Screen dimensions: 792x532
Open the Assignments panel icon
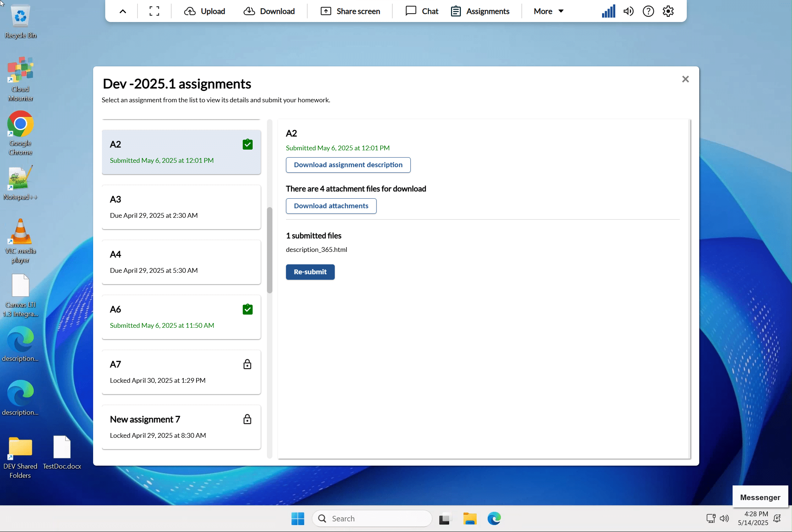(456, 11)
